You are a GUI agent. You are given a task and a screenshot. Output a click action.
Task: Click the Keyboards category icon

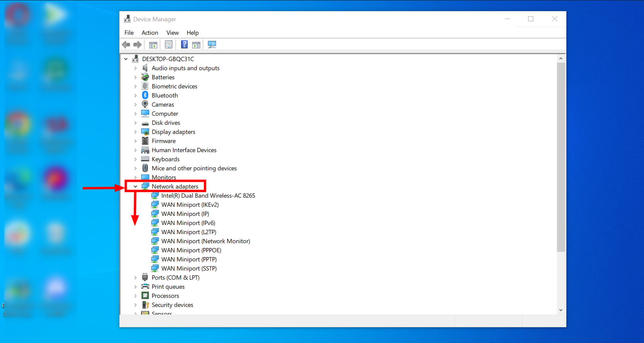145,159
